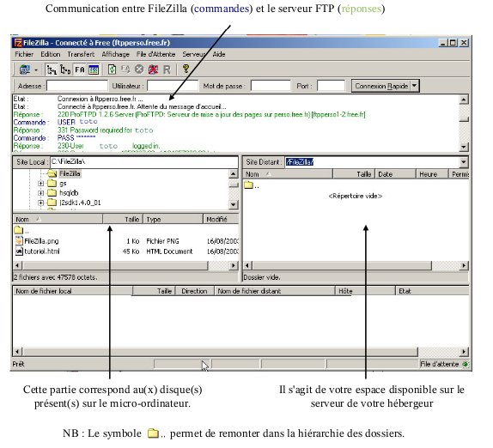Open the Site Manager toolbar icon
493x448 pixels.
coord(25,70)
